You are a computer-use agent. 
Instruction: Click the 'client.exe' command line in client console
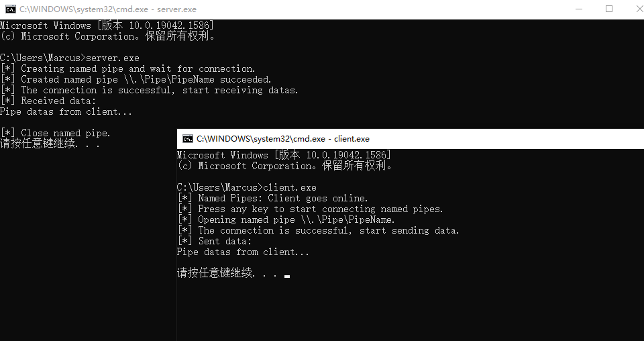[246, 187]
